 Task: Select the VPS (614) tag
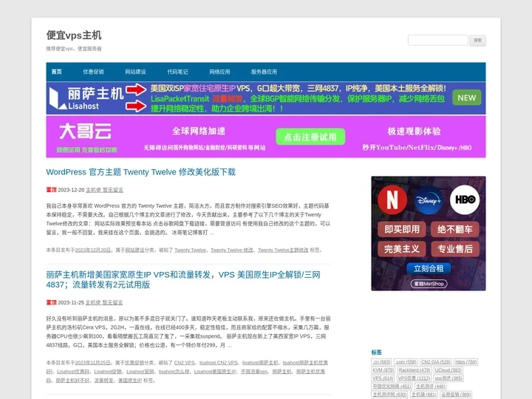pyautogui.click(x=383, y=378)
